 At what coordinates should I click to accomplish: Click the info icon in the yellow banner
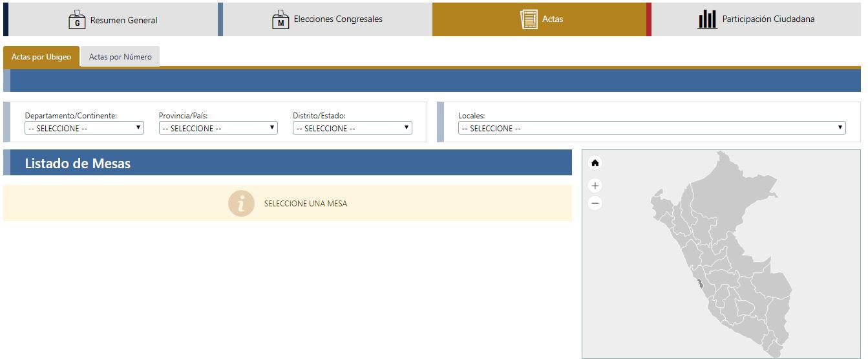click(241, 203)
